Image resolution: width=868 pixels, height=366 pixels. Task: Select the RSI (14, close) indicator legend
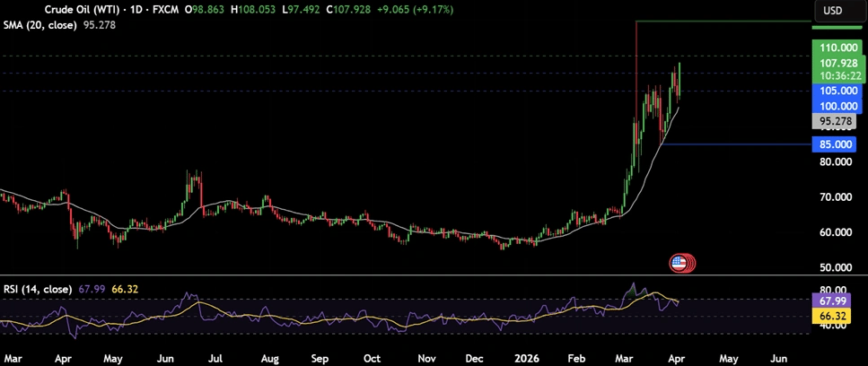tap(38, 289)
